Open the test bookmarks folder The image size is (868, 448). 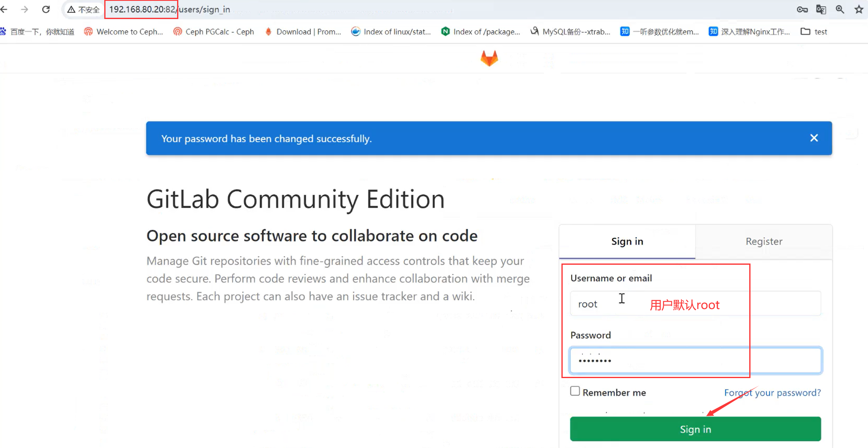tap(814, 31)
